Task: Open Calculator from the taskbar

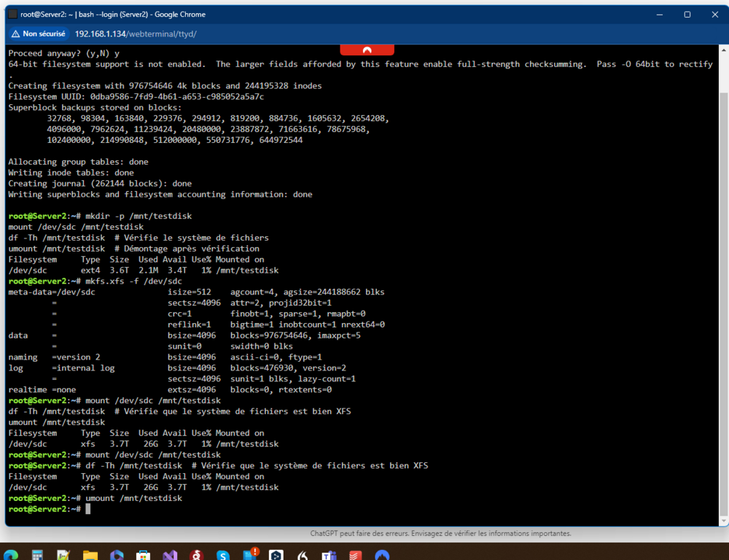Action: coord(38,555)
